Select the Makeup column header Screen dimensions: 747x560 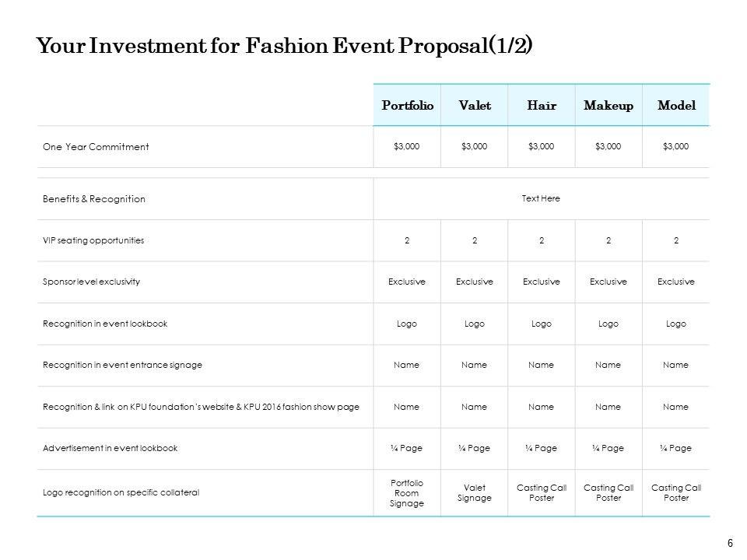608,105
